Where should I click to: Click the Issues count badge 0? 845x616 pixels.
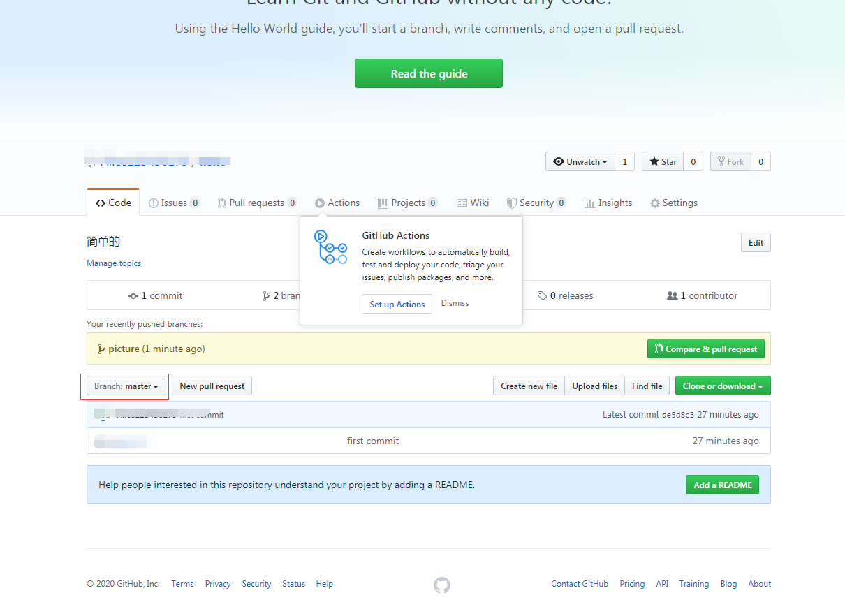pos(195,203)
